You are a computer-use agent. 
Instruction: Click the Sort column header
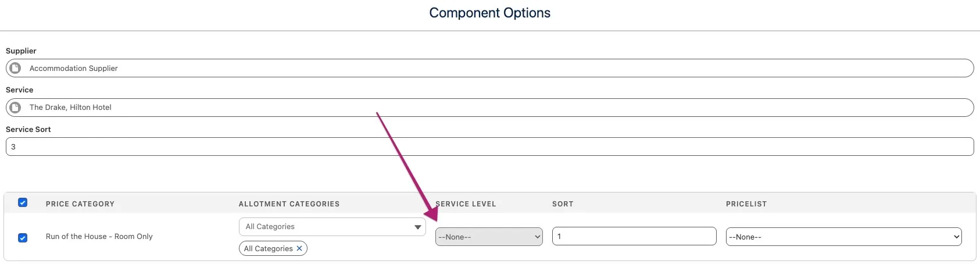pos(563,204)
